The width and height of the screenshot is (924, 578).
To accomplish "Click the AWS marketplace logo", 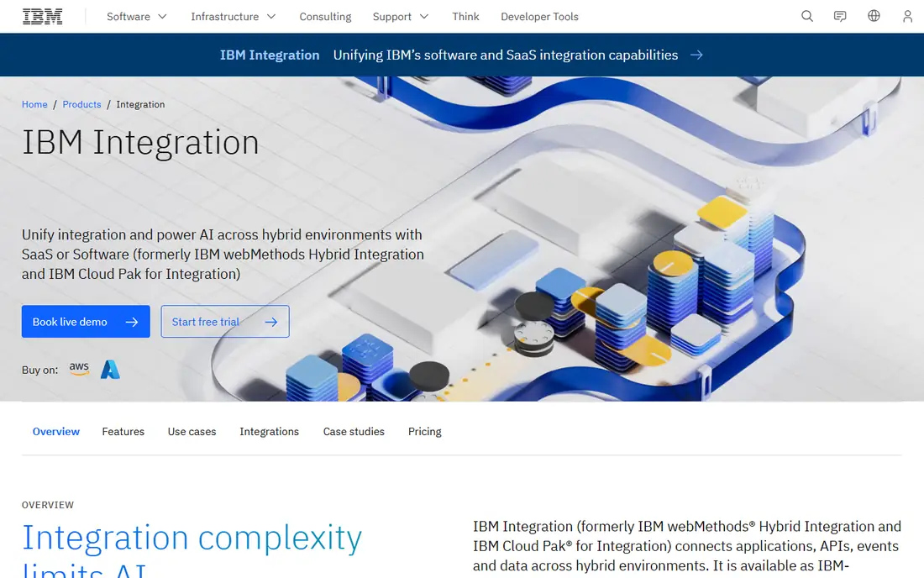I will (x=79, y=369).
